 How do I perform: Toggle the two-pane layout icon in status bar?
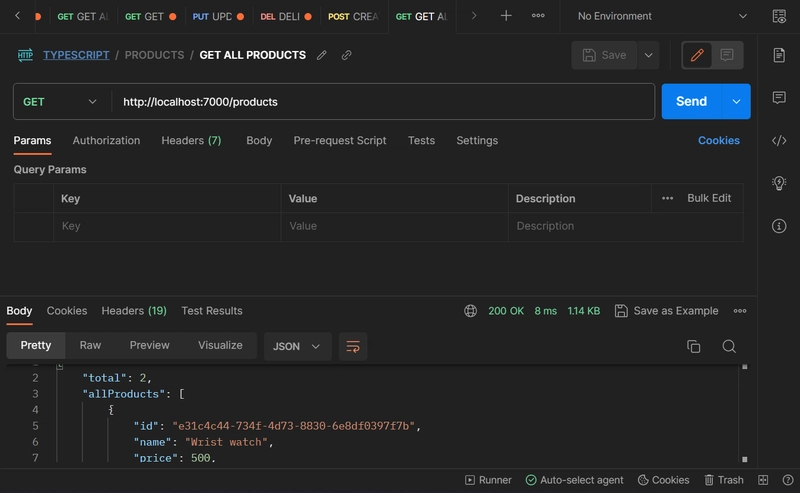tap(763, 480)
